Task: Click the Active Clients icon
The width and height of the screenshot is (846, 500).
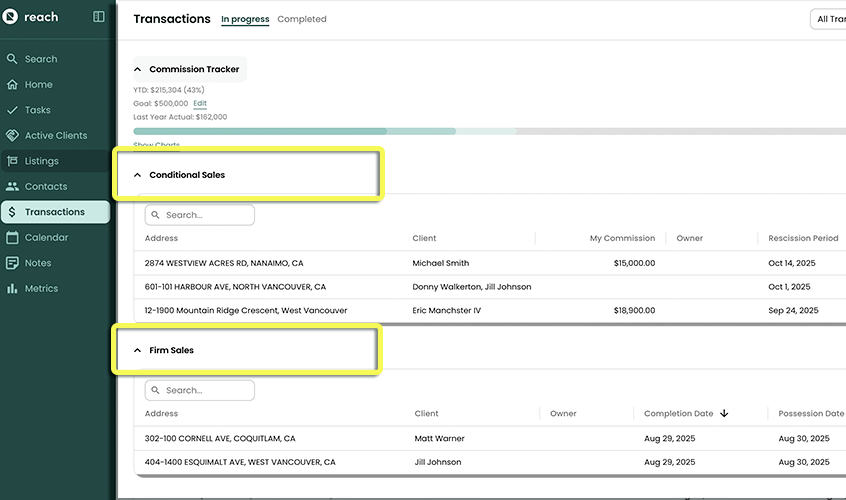Action: tap(12, 136)
